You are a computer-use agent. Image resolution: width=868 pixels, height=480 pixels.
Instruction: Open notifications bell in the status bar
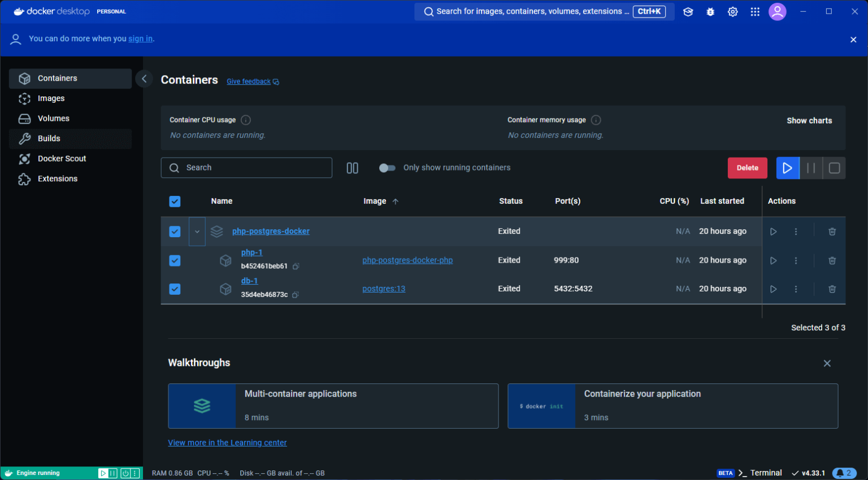844,473
